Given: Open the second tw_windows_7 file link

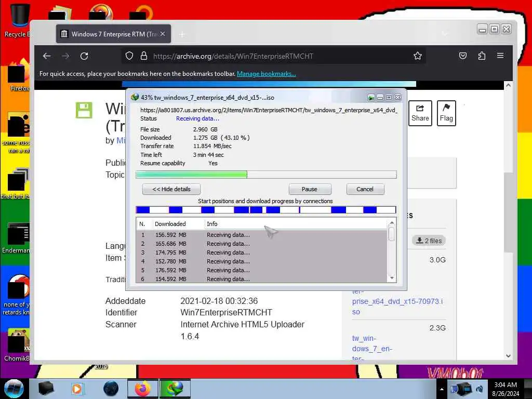Looking at the screenshot, I should (372, 348).
